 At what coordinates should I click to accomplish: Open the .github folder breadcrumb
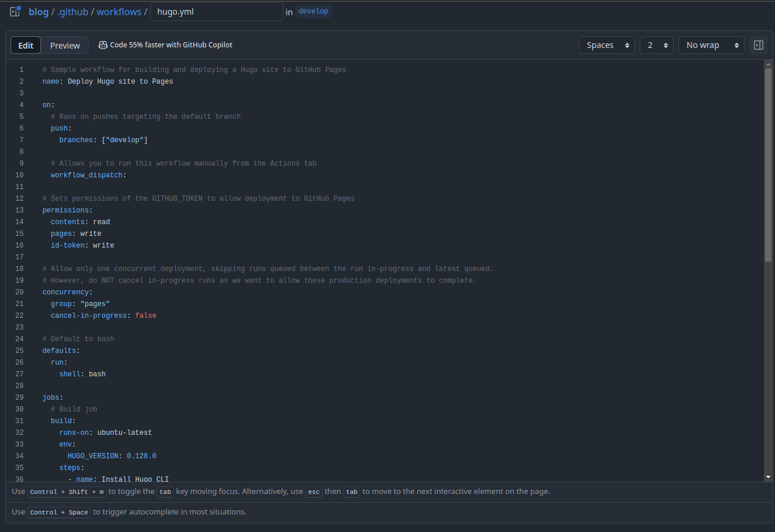click(x=73, y=12)
